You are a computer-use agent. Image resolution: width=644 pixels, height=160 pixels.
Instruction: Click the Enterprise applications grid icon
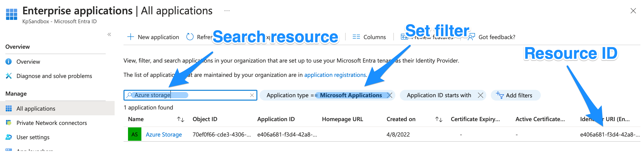[12, 14]
